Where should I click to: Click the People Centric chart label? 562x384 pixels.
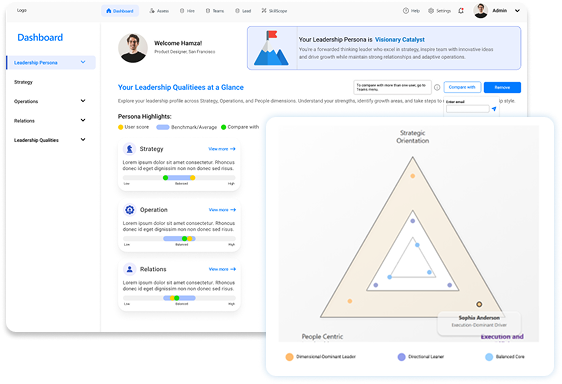click(x=322, y=336)
